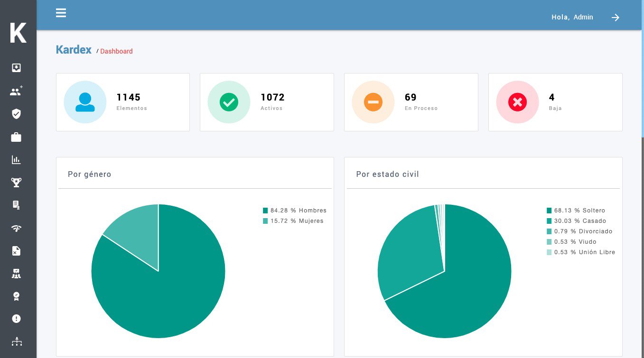Viewport: 644px width, 358px height.
Task: Click the Hola, Admin greeting
Action: tap(572, 17)
